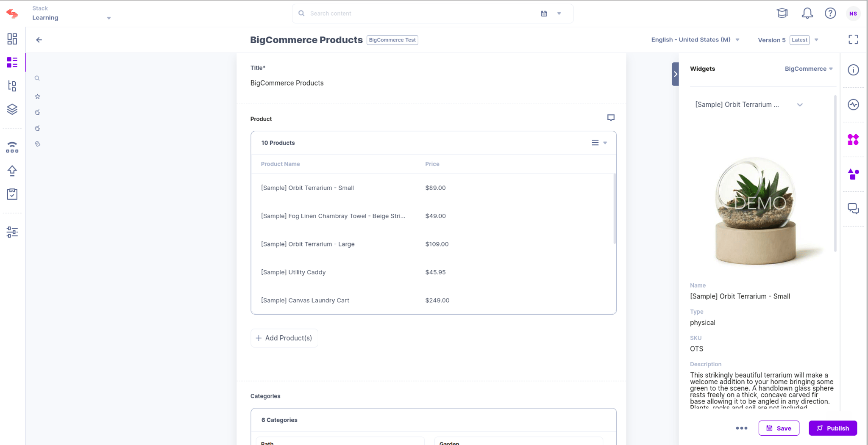Screen dimensions: 868x445
Task: Click the search icon in the entries side panel
Action: pos(37,78)
